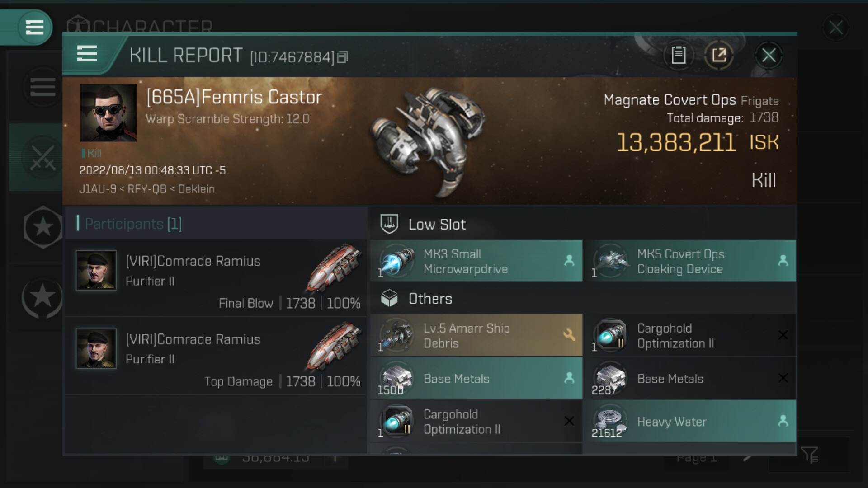The height and width of the screenshot is (488, 868).
Task: Click the Low Slot section header
Action: [x=437, y=225]
